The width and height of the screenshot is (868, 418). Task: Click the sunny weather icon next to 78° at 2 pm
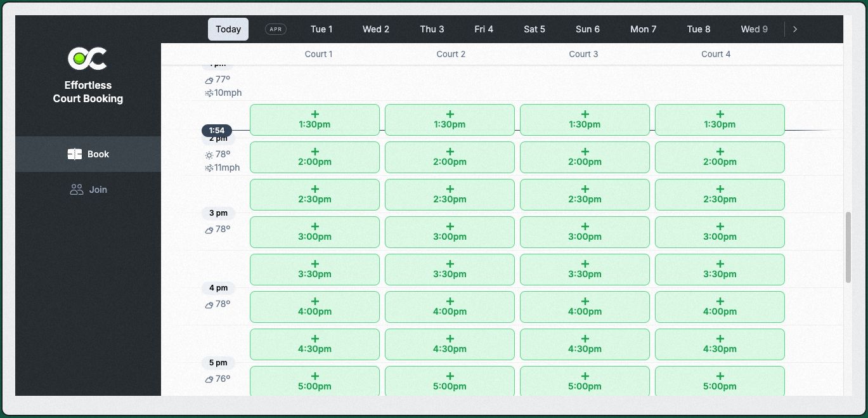[x=209, y=155]
